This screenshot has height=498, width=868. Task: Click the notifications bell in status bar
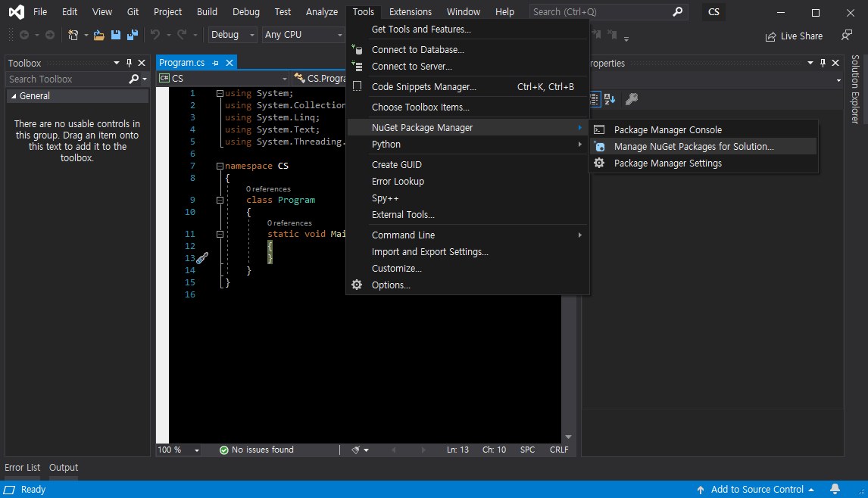[x=835, y=489]
